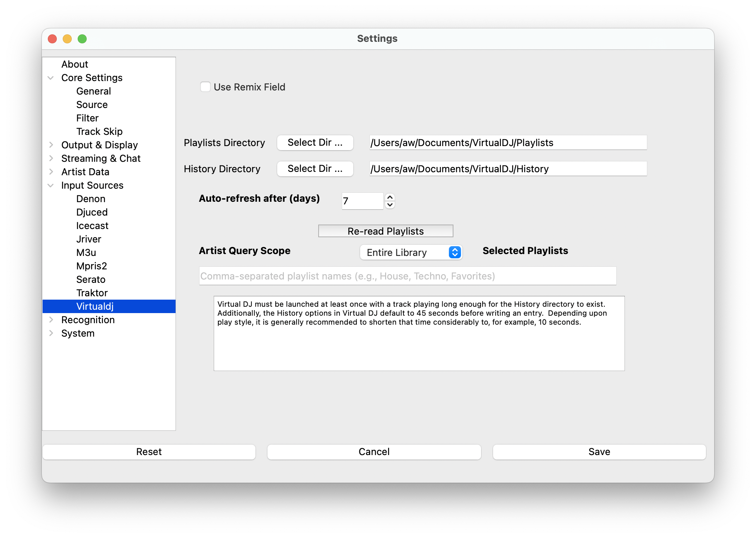Select Dir for the History Directory
Viewport: 756px width, 538px height.
tap(315, 169)
